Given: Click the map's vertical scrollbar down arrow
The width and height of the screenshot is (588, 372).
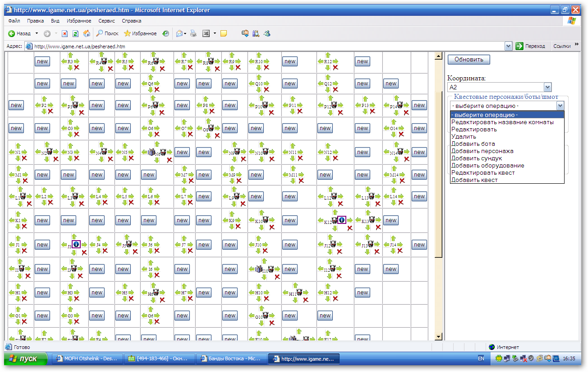Looking at the screenshot, I should 438,337.
